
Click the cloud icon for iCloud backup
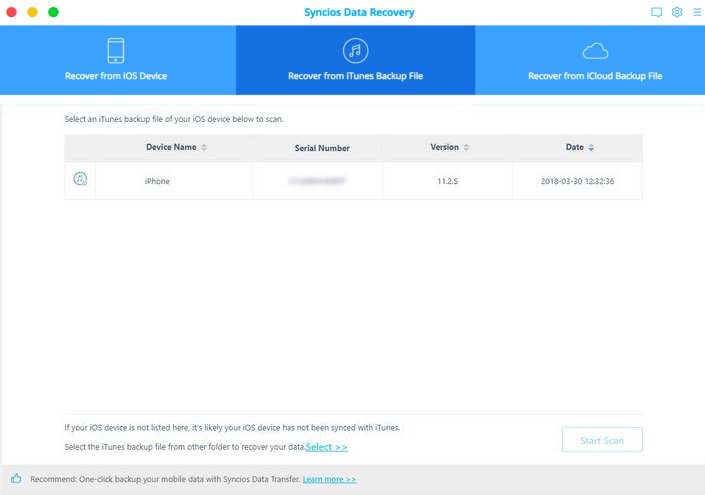click(595, 50)
